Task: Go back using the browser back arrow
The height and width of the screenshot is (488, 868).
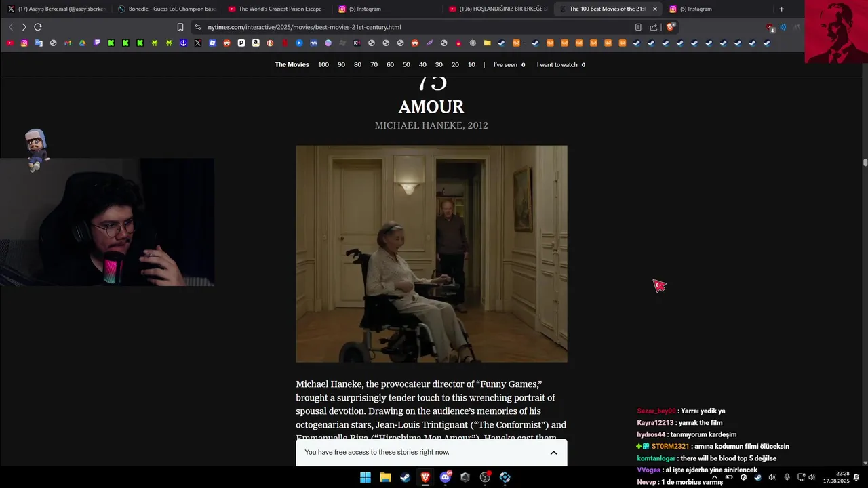Action: (11, 27)
